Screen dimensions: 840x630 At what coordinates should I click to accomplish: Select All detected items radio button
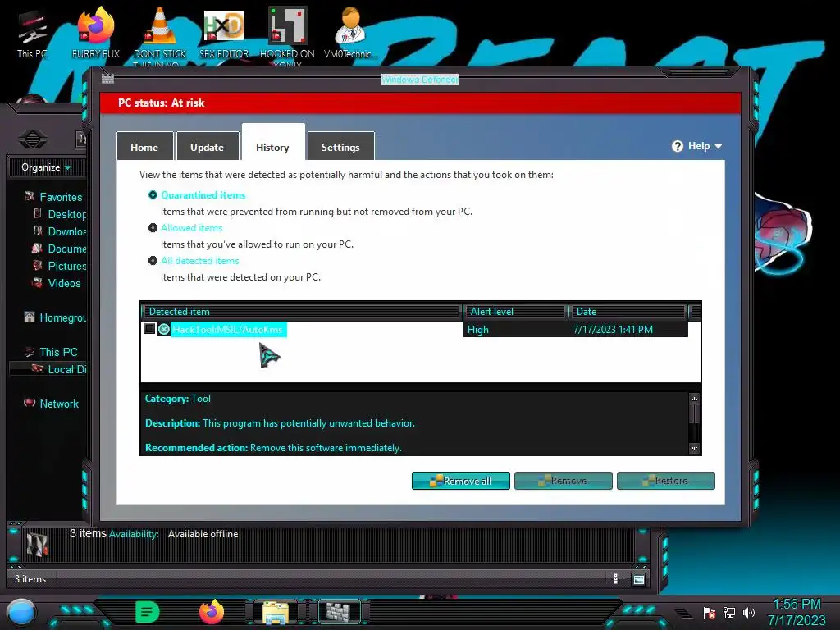(153, 260)
